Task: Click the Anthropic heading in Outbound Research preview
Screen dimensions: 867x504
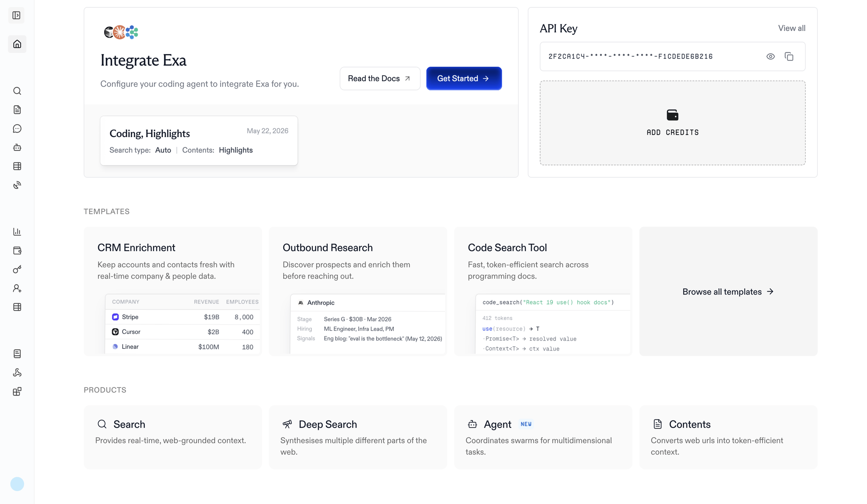Action: (320, 303)
